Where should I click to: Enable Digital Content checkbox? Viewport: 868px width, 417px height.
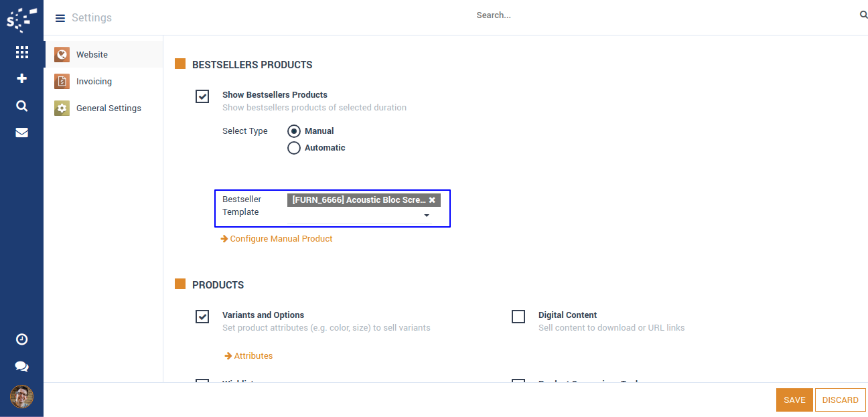point(518,317)
